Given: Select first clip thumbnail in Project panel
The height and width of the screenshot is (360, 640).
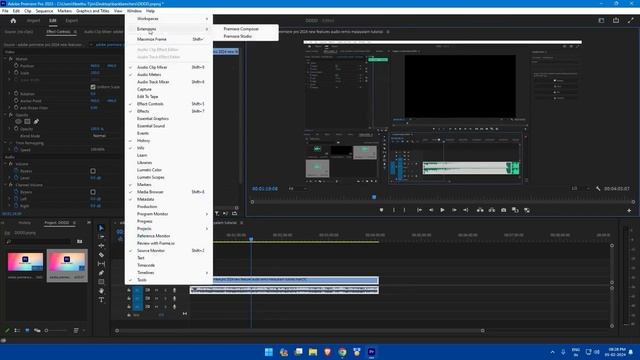Looking at the screenshot, I should (x=25, y=262).
